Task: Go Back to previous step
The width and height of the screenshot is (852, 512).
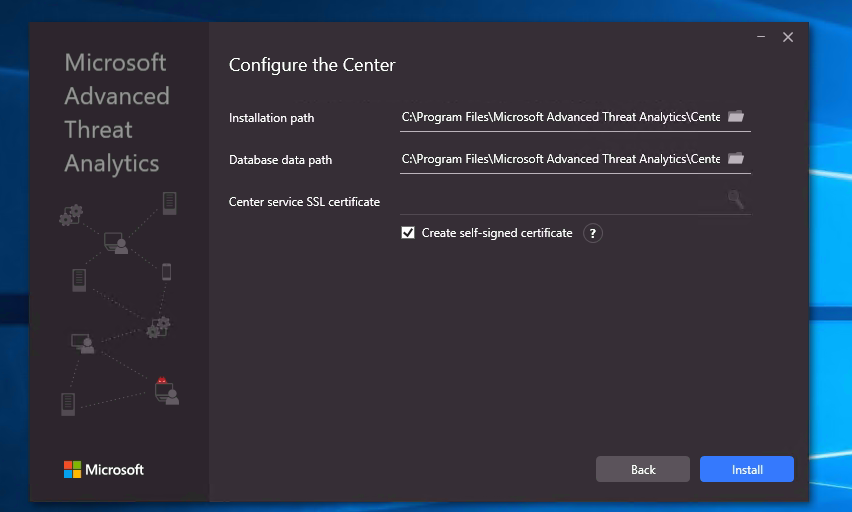Action: tap(643, 469)
